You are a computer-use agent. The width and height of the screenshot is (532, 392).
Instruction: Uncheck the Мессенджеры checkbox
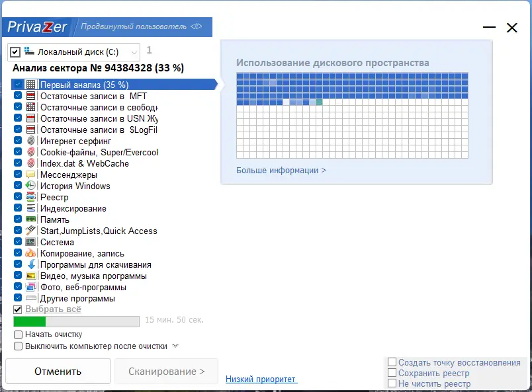[18, 174]
